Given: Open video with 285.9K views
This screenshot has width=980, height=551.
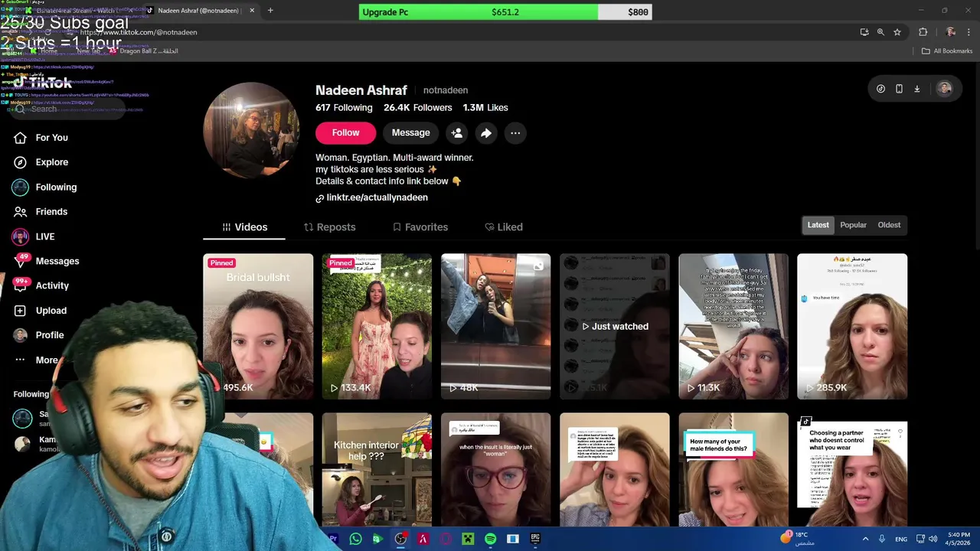Looking at the screenshot, I should pyautogui.click(x=852, y=327).
